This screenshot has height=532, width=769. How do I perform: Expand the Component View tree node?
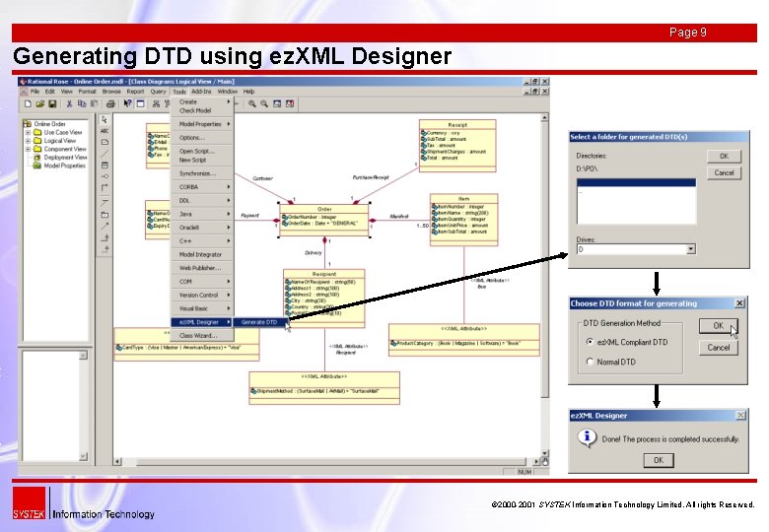point(28,149)
